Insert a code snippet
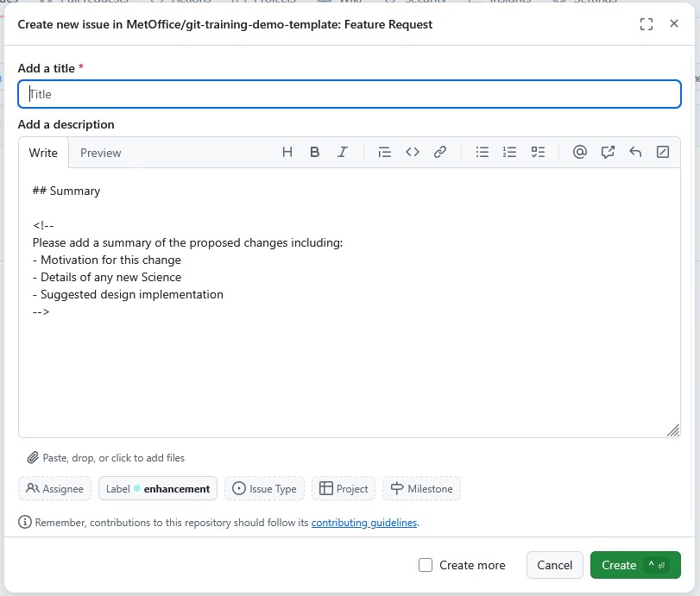 (x=413, y=152)
